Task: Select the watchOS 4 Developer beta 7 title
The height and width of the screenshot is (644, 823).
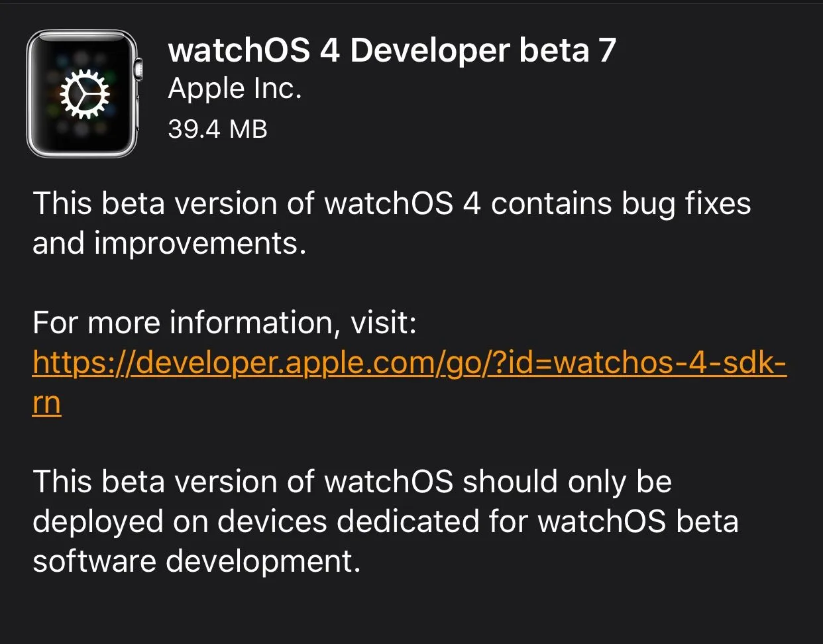Action: pos(392,50)
